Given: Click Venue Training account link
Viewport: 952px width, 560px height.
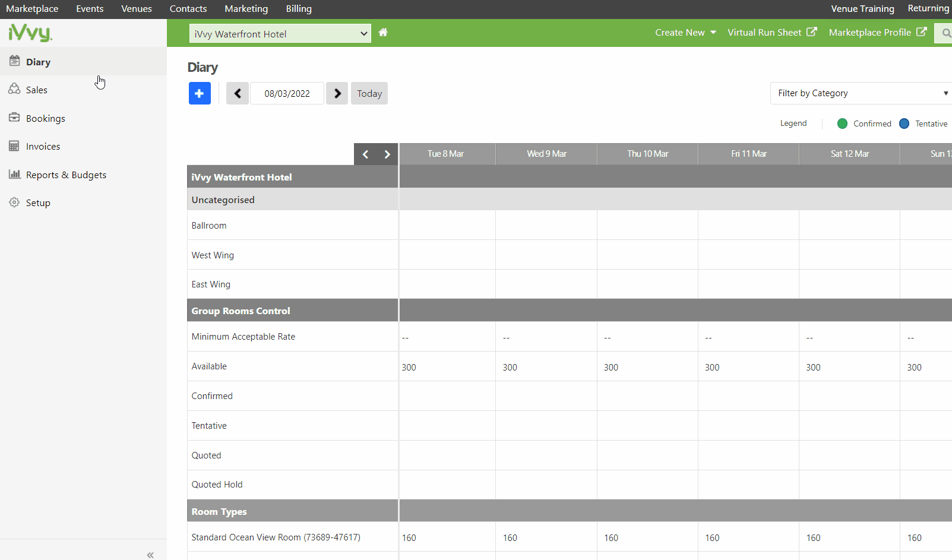Looking at the screenshot, I should (x=862, y=9).
